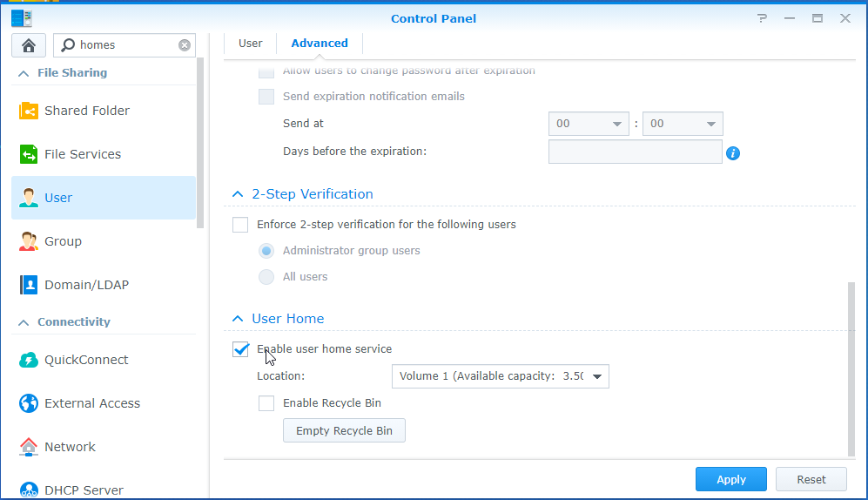
Task: Collapse the User Home section
Action: [x=238, y=319]
